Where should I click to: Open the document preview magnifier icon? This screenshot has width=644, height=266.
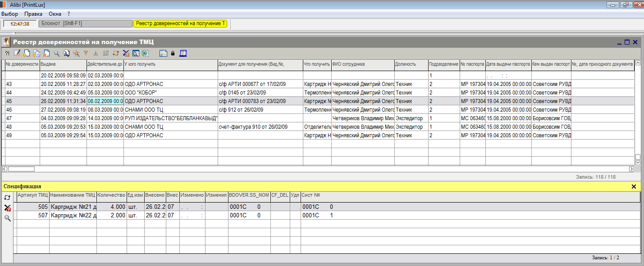click(66, 54)
